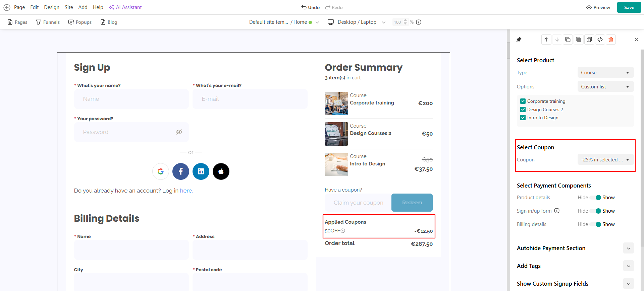Open the Type dropdown set to Course

(605, 73)
